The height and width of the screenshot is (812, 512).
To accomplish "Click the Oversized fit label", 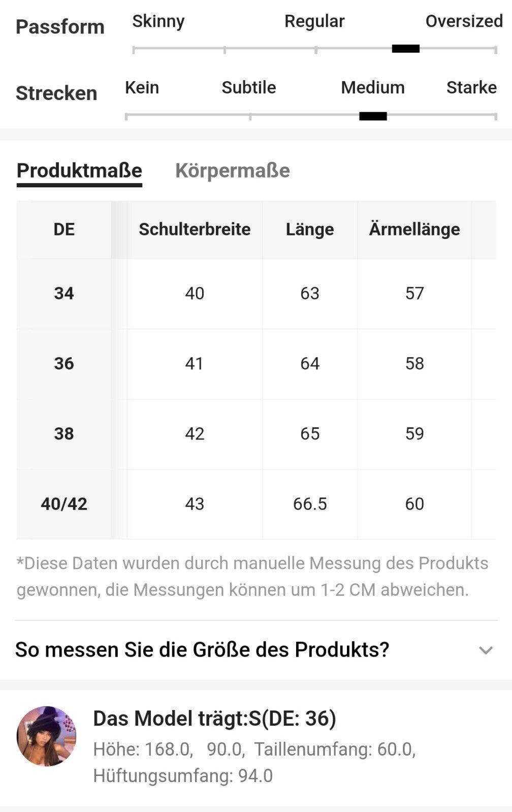I will [464, 21].
